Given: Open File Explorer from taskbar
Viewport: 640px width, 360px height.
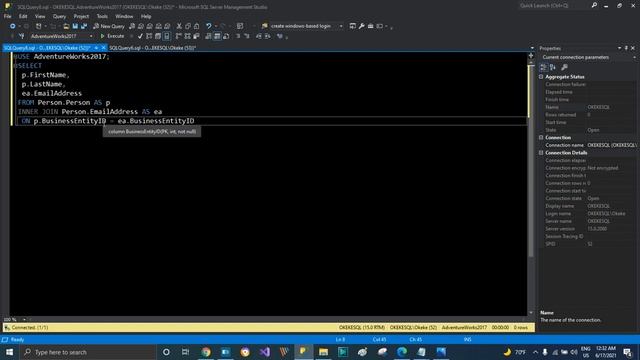Looking at the screenshot, I should [323, 352].
